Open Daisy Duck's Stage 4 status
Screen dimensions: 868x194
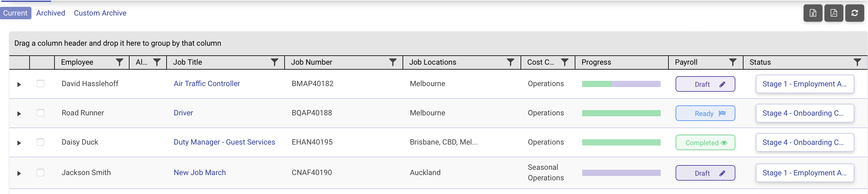pos(805,143)
